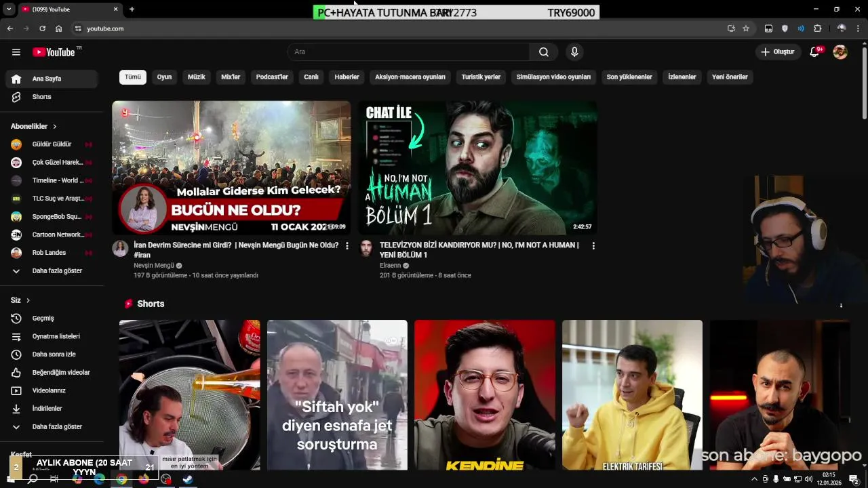Open Chrome's three-dot menu

[859, 28]
